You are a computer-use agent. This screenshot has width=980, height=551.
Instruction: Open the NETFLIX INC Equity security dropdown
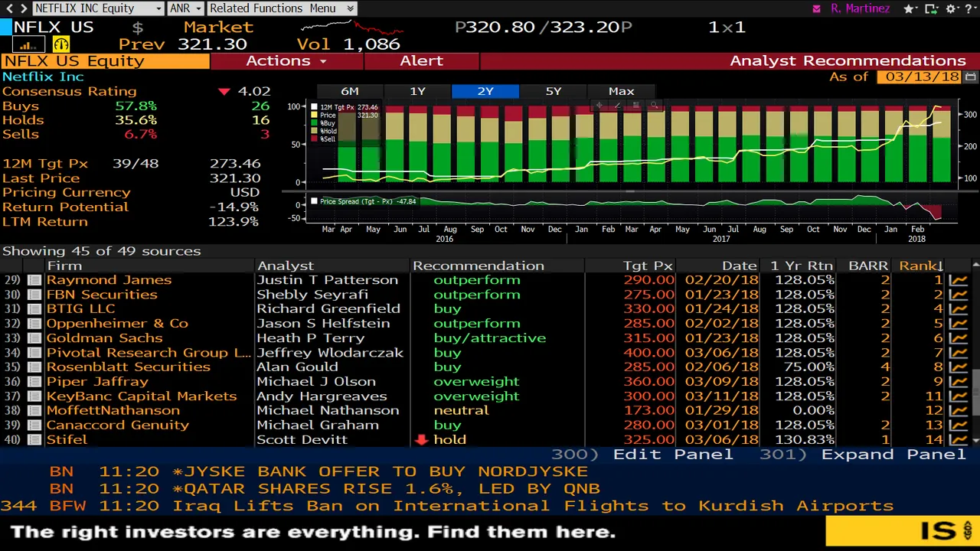click(98, 8)
